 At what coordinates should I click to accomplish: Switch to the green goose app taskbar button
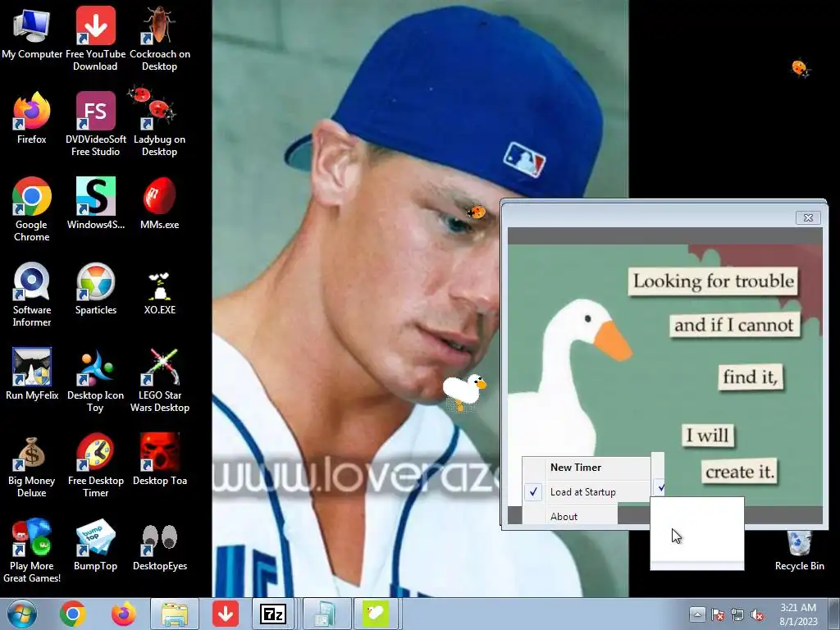click(376, 614)
